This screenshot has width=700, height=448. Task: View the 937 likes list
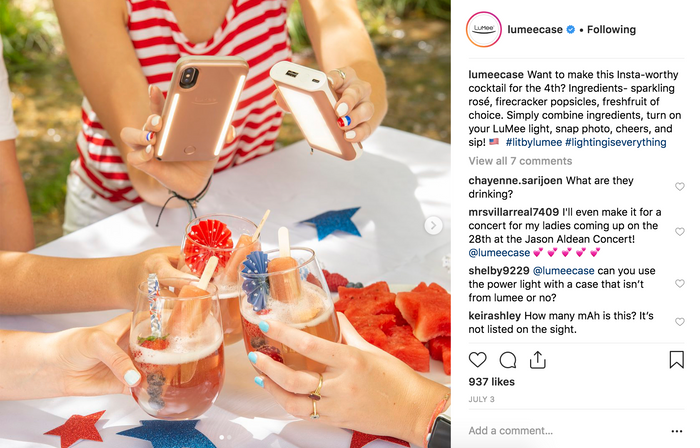tap(492, 382)
